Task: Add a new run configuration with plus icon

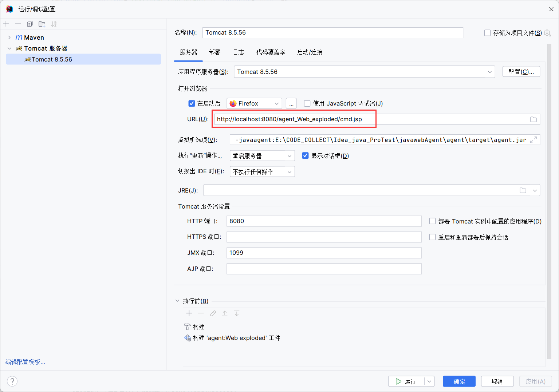Action: coord(6,24)
